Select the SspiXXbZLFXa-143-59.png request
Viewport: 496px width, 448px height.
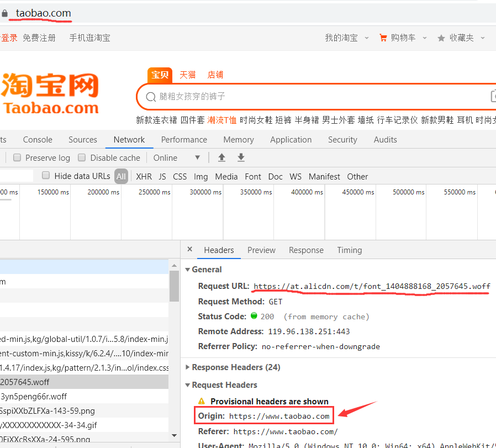click(84, 410)
